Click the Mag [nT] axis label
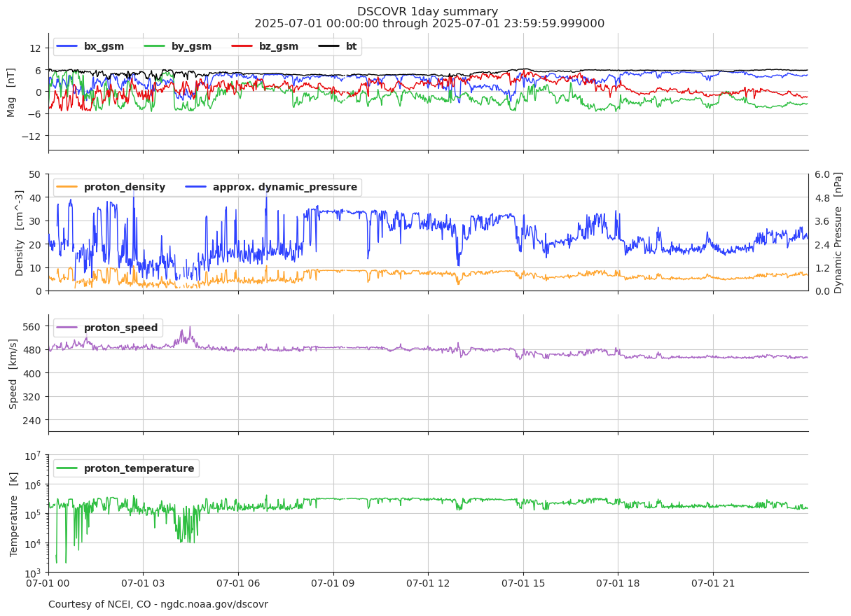The image size is (851, 616). pyautogui.click(x=12, y=92)
